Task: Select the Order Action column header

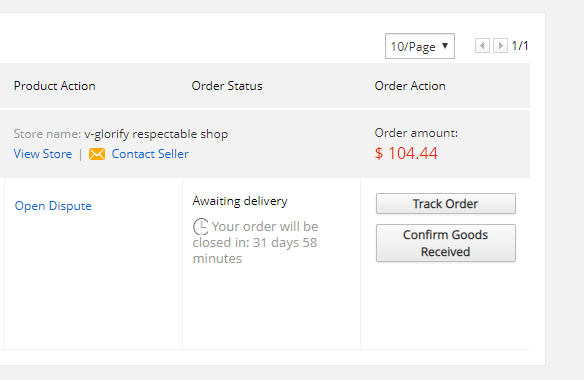Action: (410, 86)
